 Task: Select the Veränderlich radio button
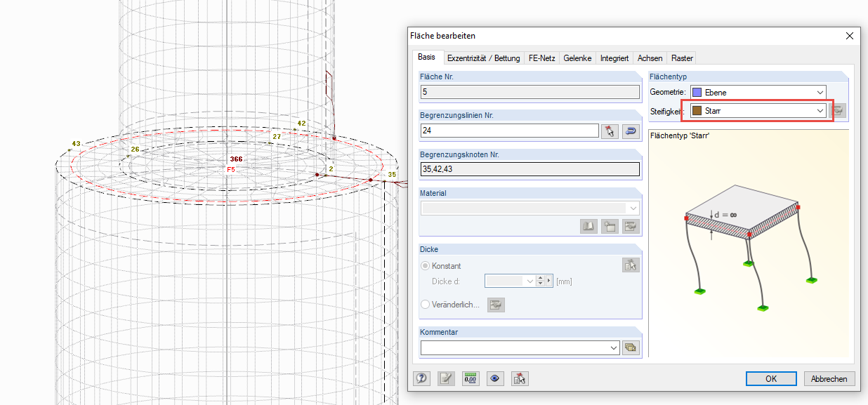(x=425, y=304)
